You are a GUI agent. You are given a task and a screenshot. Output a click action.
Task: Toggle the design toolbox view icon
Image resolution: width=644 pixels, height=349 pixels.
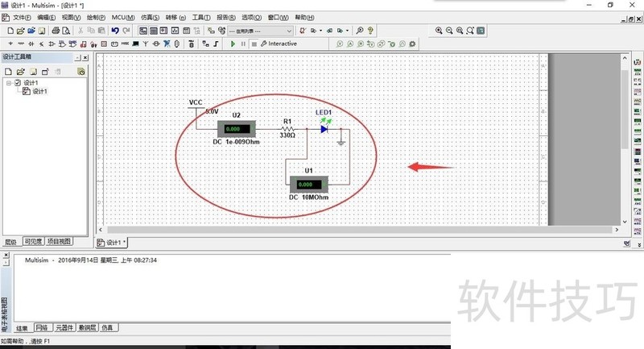143,31
